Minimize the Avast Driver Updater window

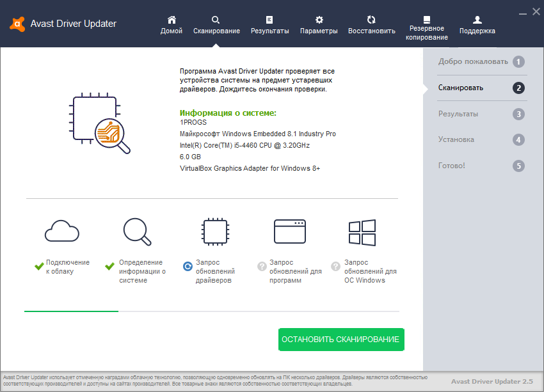click(523, 13)
